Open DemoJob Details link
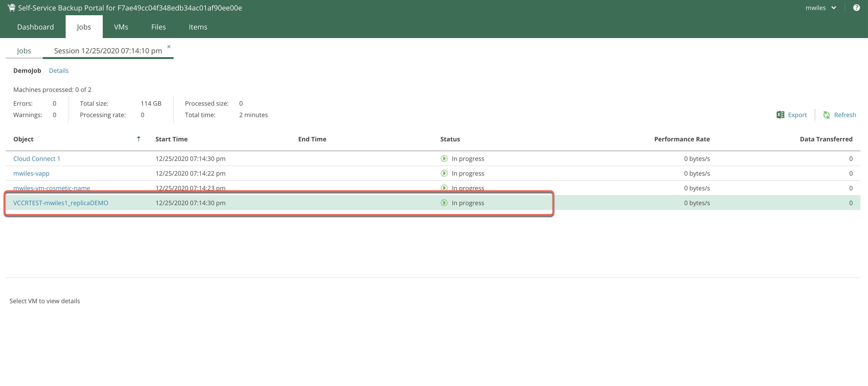868x386 pixels. (x=59, y=70)
